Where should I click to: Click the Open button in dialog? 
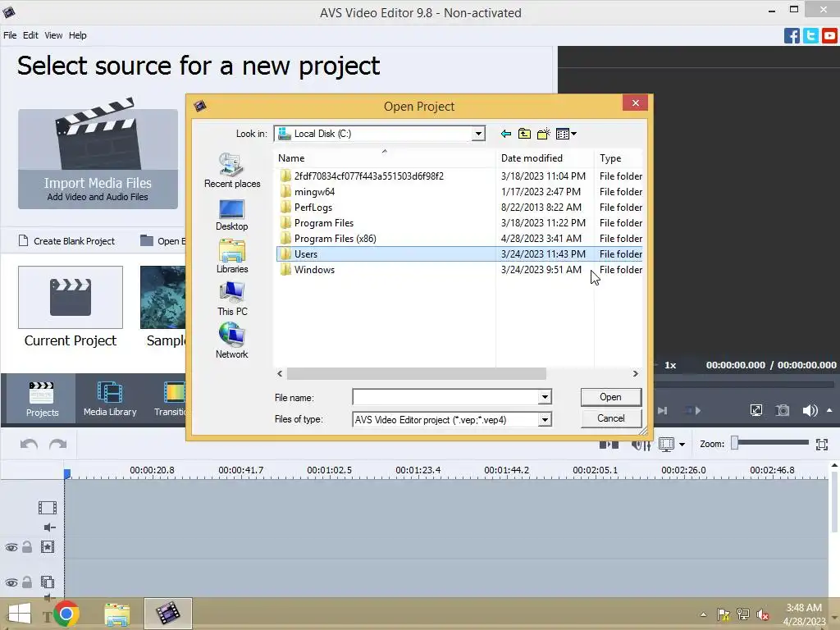pyautogui.click(x=610, y=397)
